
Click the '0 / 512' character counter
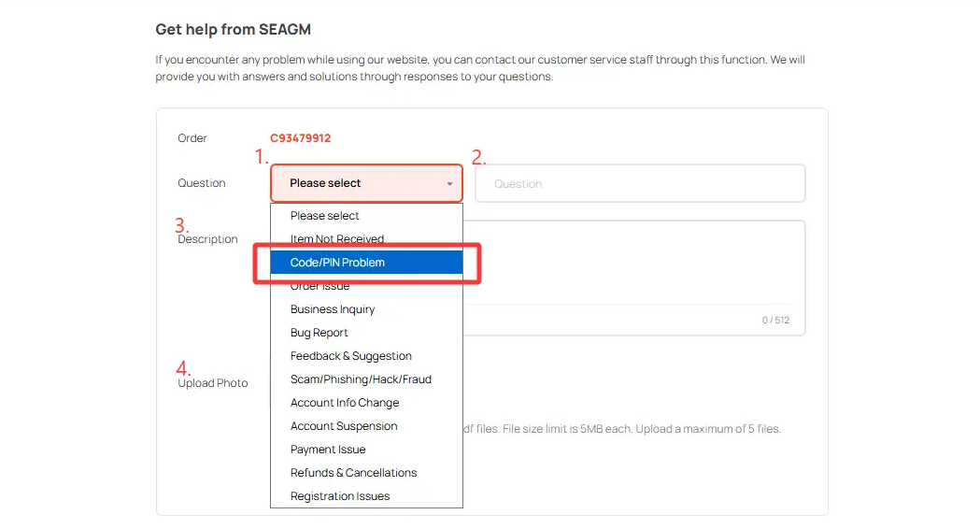pyautogui.click(x=775, y=321)
